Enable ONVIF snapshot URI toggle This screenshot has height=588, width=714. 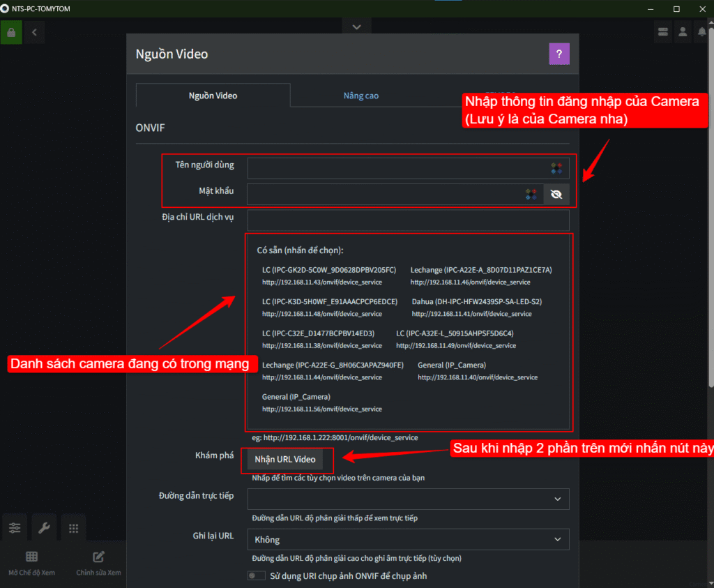click(x=257, y=575)
